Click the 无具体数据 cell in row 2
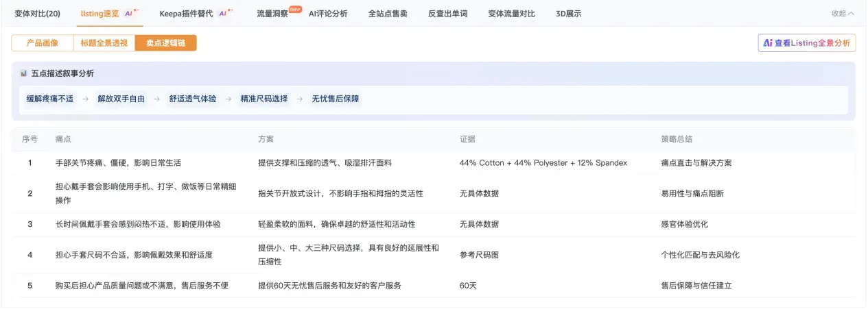 [x=479, y=193]
